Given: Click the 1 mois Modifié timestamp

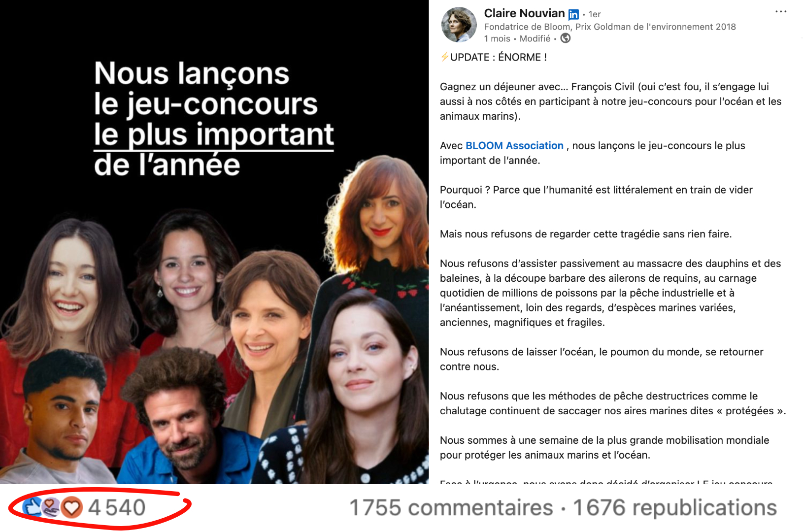Looking at the screenshot, I should click(517, 38).
